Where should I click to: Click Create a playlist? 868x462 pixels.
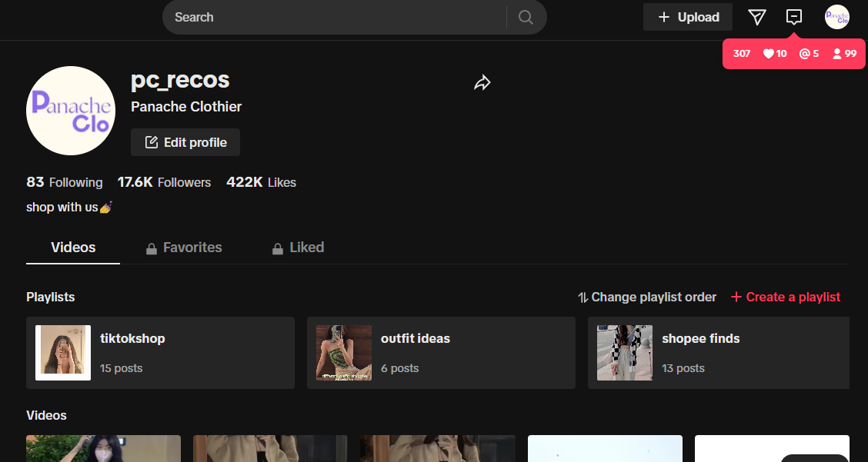click(786, 297)
